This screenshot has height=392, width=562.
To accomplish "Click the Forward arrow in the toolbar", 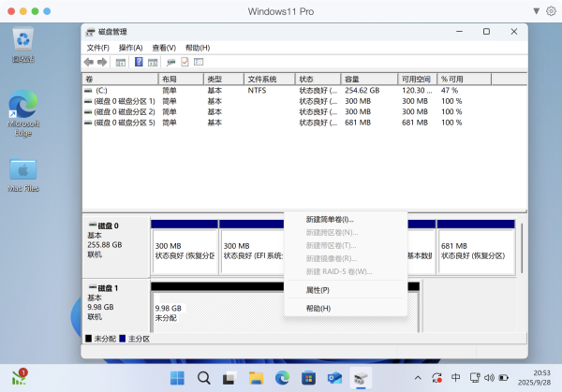I will 101,62.
